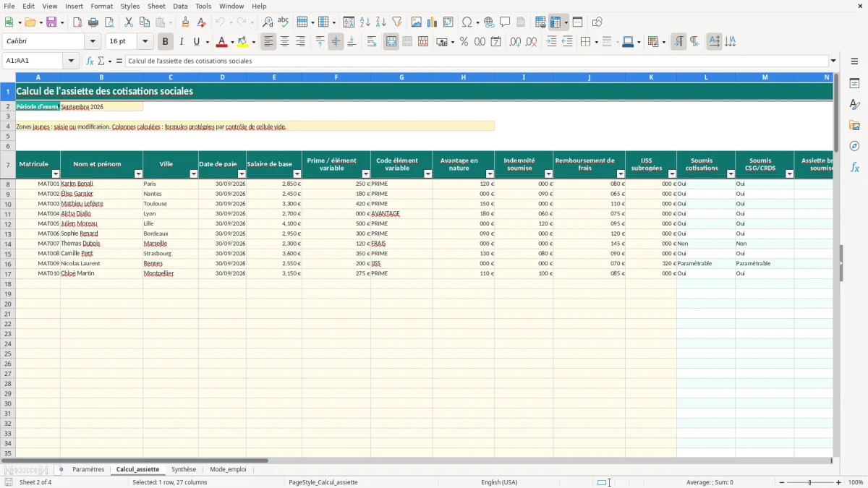Switch to the Paramètres sheet tab
Screen dimensions: 868x488
(x=88, y=470)
